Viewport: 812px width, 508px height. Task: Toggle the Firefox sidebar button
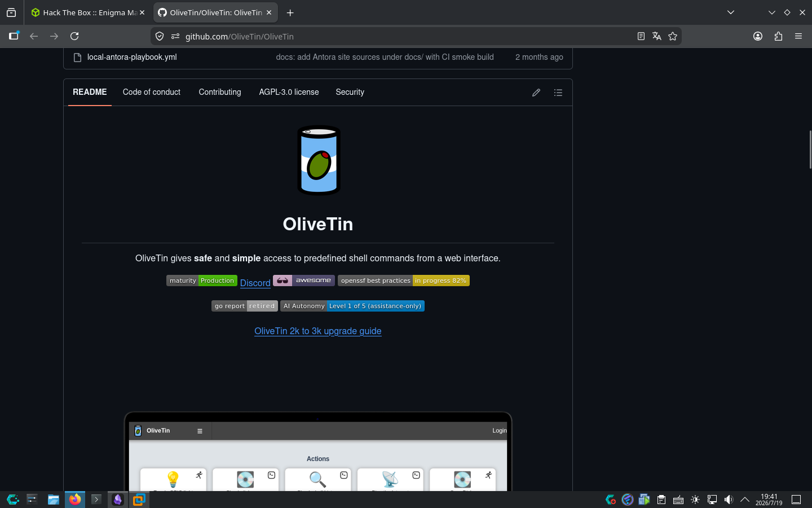[x=14, y=36]
